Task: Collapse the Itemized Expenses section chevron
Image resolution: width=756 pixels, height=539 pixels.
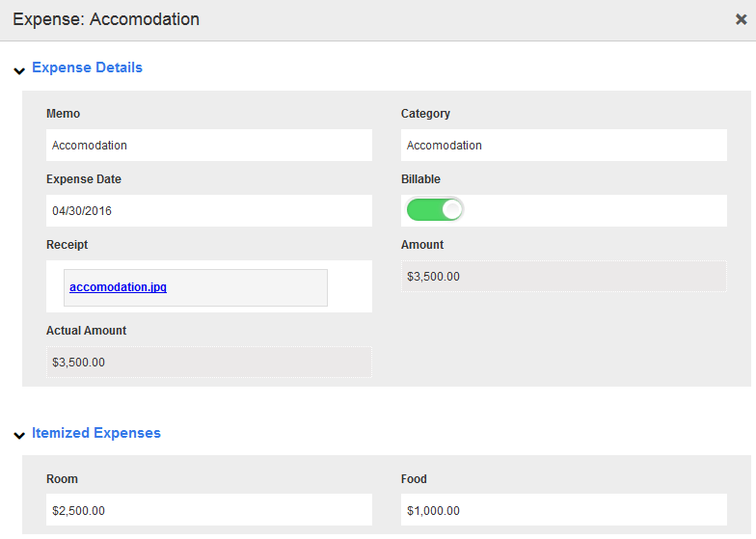Action: [19, 436]
